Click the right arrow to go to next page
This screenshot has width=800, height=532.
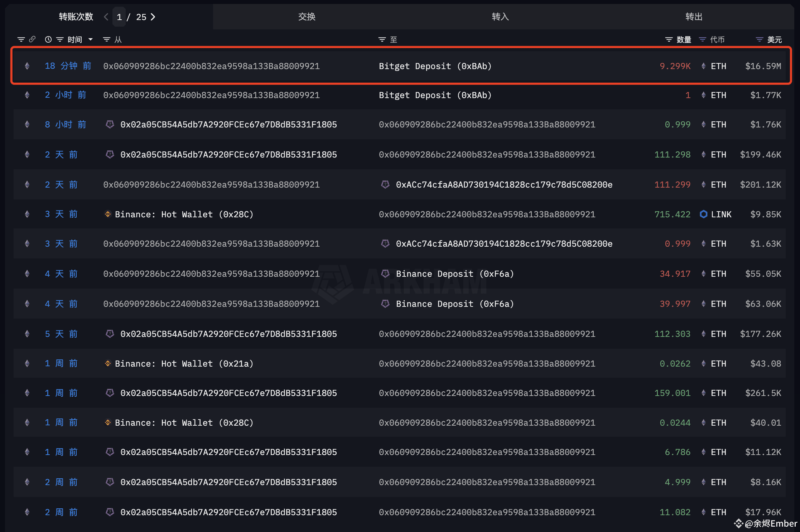(x=153, y=17)
